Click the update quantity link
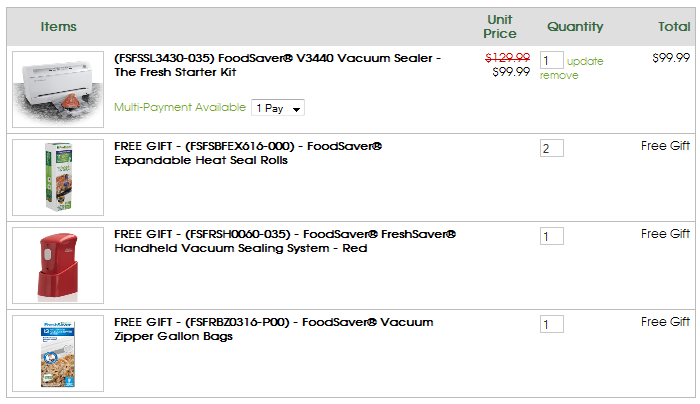The image size is (700, 404). click(x=585, y=61)
